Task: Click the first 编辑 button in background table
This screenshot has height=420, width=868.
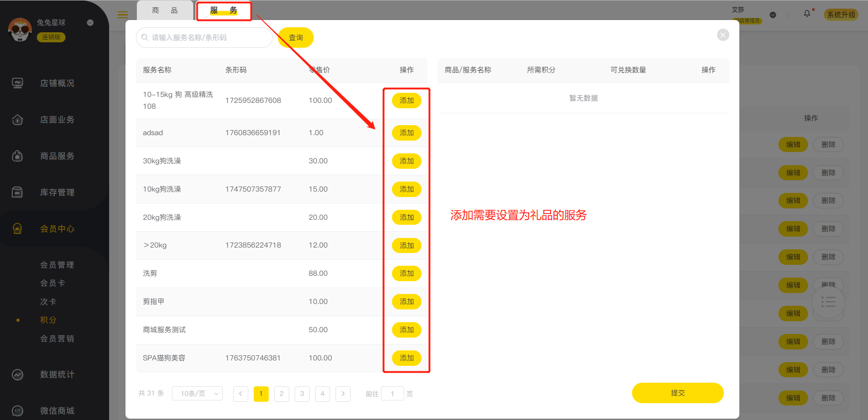Action: tap(793, 145)
